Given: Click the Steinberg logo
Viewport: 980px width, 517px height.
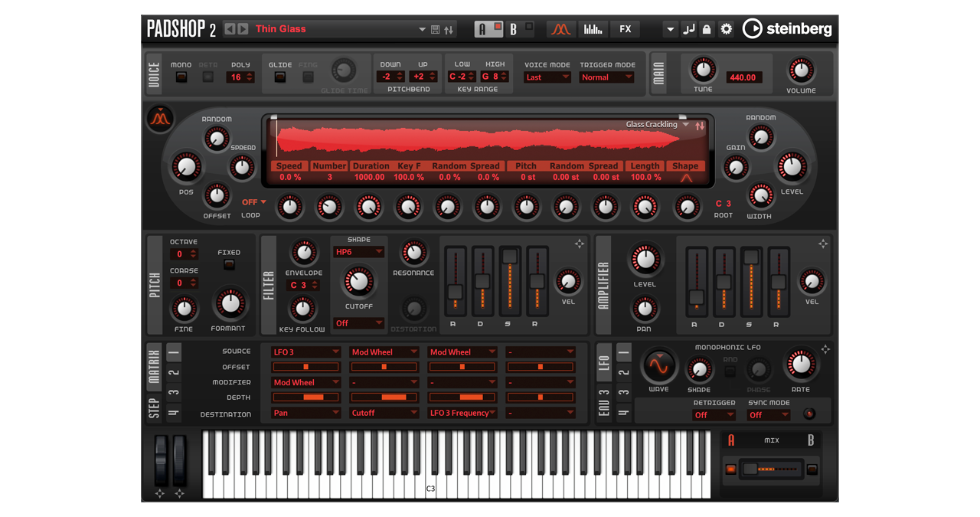Looking at the screenshot, I should coord(787,29).
